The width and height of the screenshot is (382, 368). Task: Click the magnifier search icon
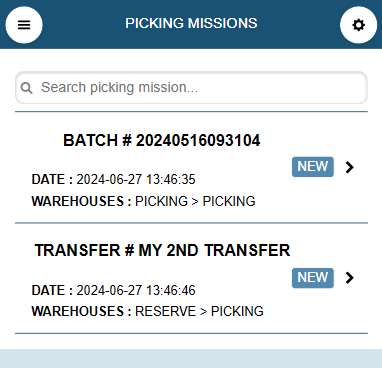26,88
